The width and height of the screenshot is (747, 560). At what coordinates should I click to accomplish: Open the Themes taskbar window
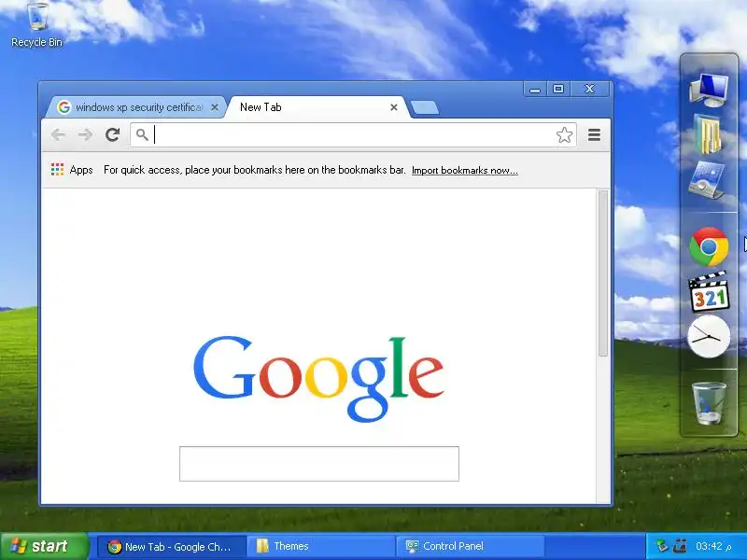click(x=319, y=547)
